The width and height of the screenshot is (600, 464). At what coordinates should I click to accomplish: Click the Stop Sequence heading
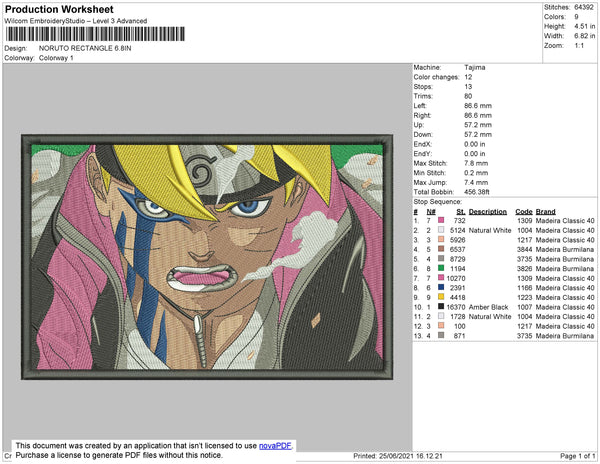pyautogui.click(x=438, y=202)
